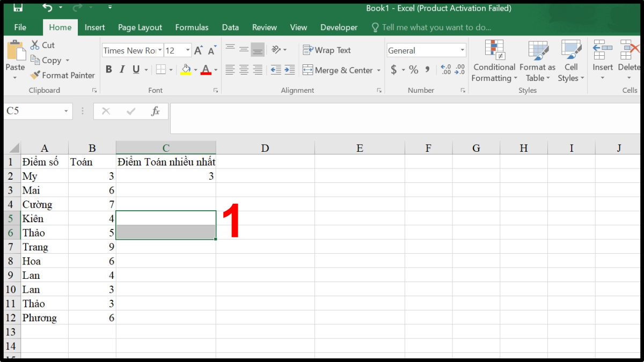644x362 pixels.
Task: Switch to the Developer tab
Action: coord(339,27)
